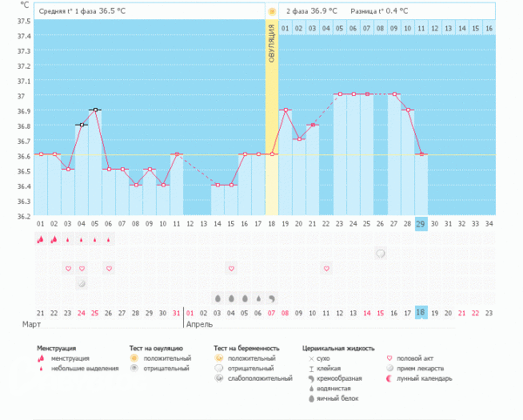Click the cervical fluid icon under cycle day 14
The width and height of the screenshot is (523, 420).
(217, 297)
